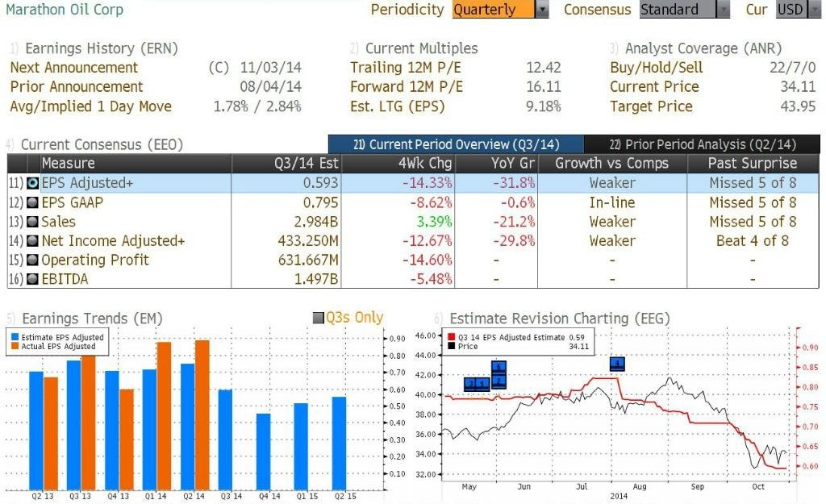Click Forward 12M P/E value 16.11

(544, 87)
